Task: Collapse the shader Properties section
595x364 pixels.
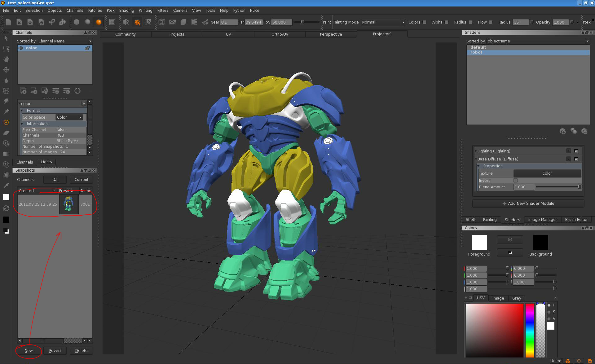Action: pyautogui.click(x=478, y=166)
